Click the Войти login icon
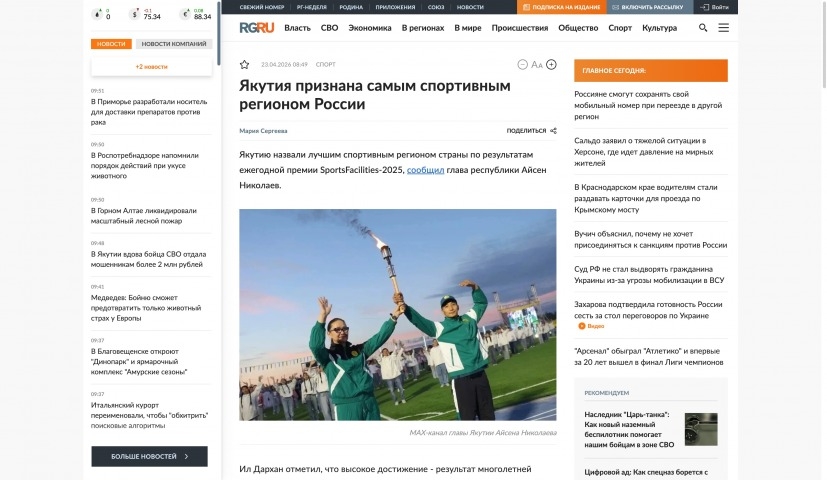Screen dimensions: 827x480 click(x=704, y=7)
